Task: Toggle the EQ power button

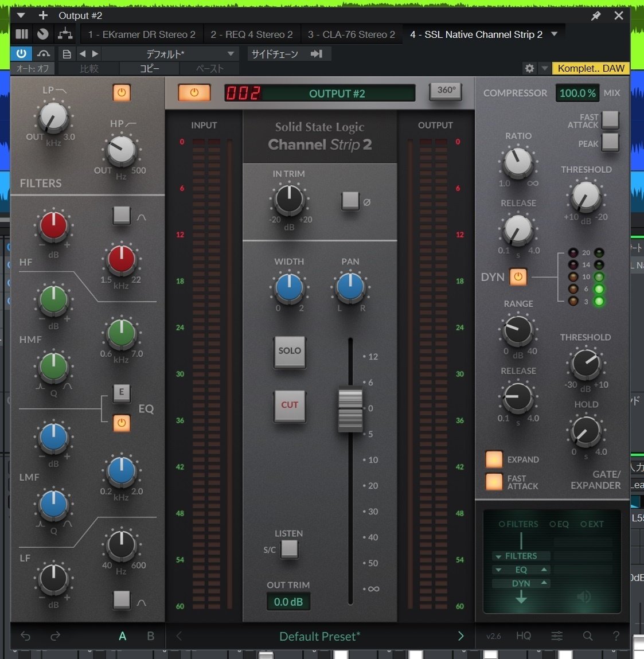Action: tap(122, 423)
